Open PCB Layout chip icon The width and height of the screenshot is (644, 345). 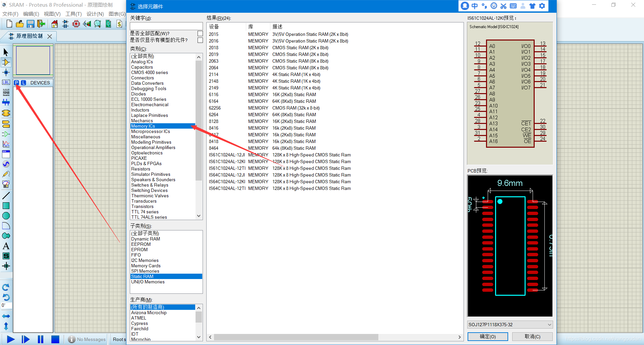tap(76, 24)
